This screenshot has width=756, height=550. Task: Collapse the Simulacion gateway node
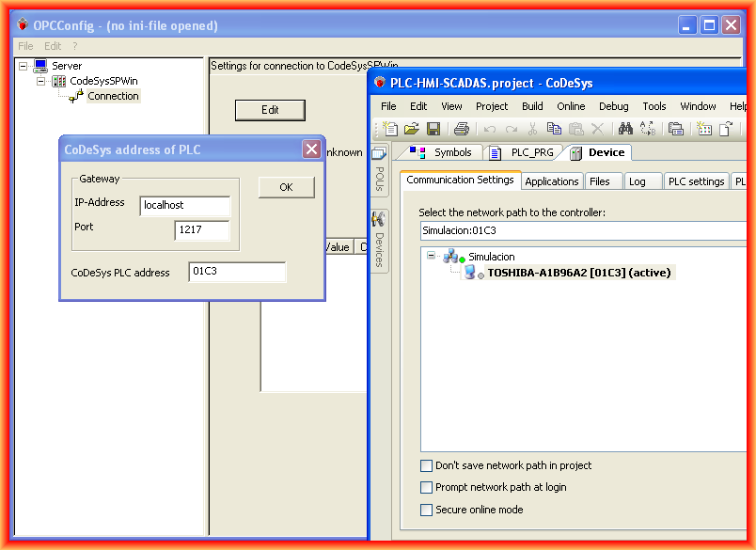tap(432, 256)
